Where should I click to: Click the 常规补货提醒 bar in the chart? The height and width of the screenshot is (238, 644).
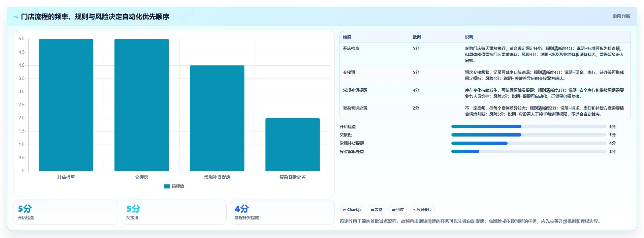coord(217,118)
